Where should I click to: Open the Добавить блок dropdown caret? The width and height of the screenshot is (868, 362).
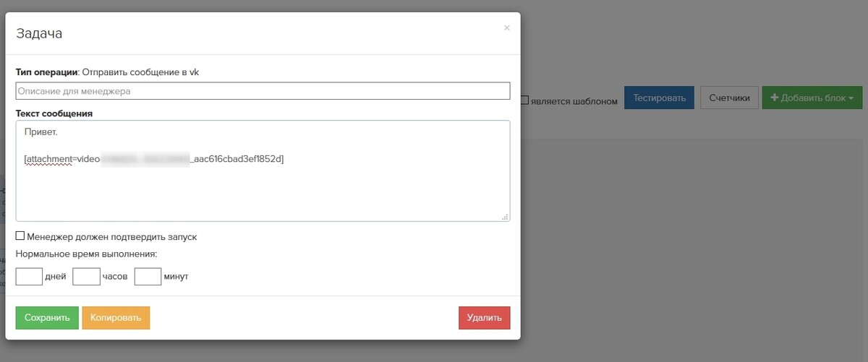pyautogui.click(x=851, y=98)
